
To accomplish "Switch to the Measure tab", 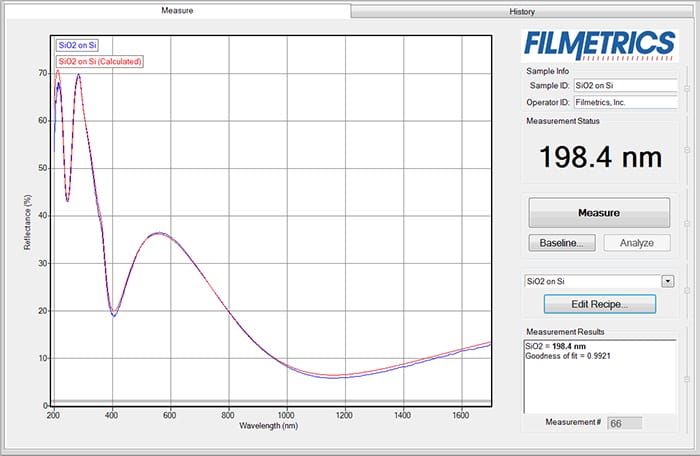I will (176, 10).
